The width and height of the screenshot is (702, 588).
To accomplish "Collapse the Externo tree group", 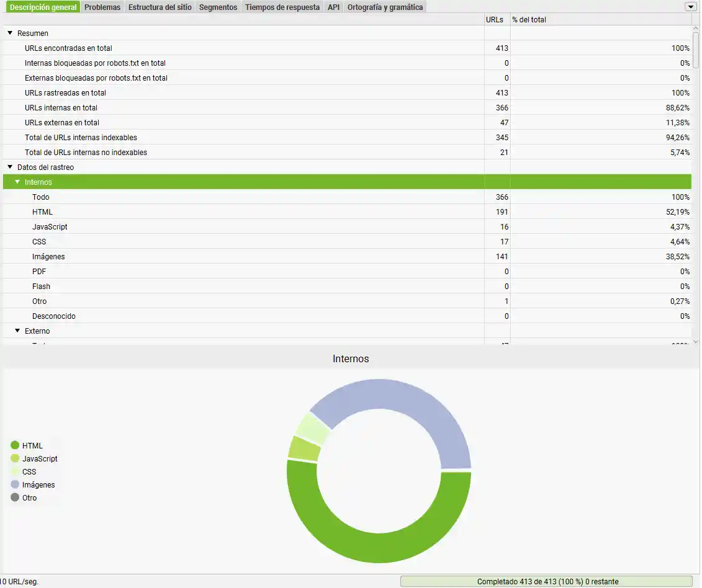I will 17,331.
